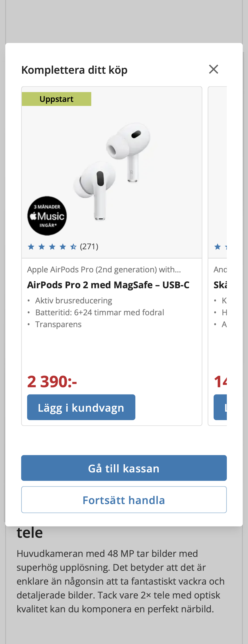Click the Transparens feature bullet

pyautogui.click(x=58, y=324)
